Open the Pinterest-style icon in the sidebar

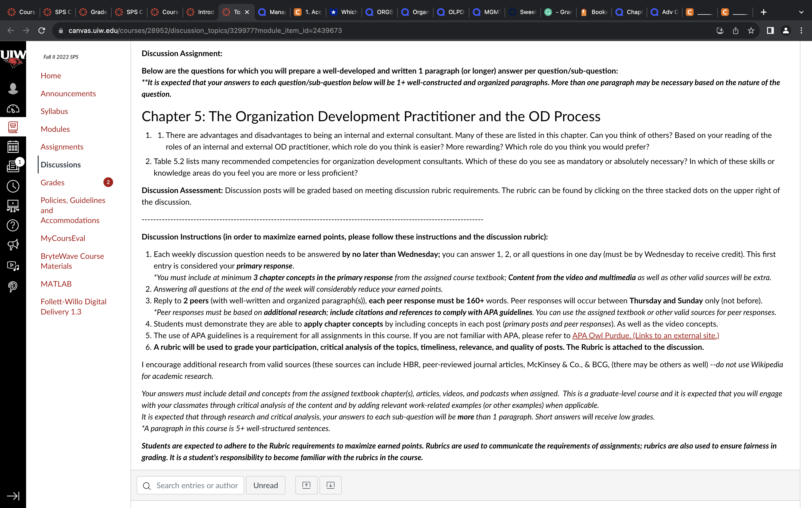click(x=13, y=287)
